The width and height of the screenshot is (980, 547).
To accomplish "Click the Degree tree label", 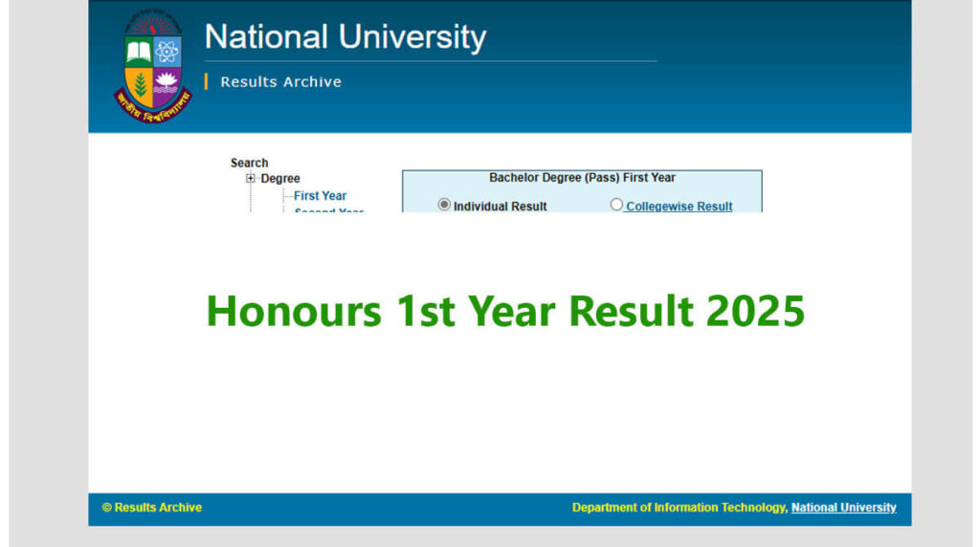I will click(280, 179).
